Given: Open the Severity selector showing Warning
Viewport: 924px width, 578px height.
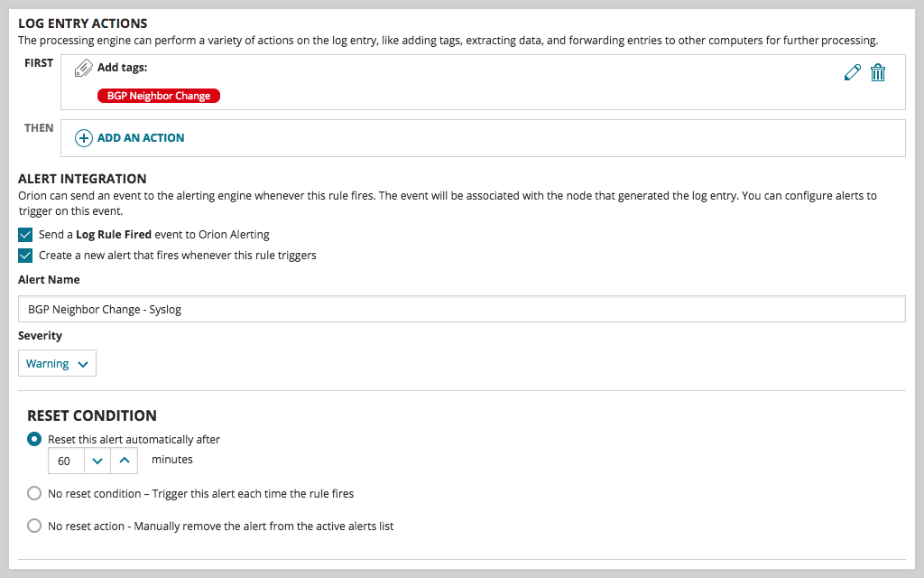Looking at the screenshot, I should (x=57, y=363).
